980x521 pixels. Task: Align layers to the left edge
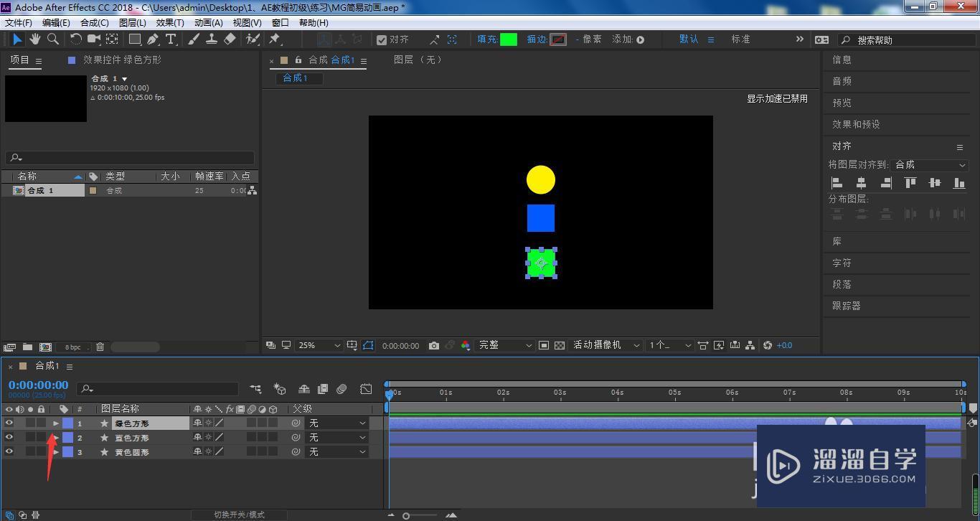(x=837, y=183)
